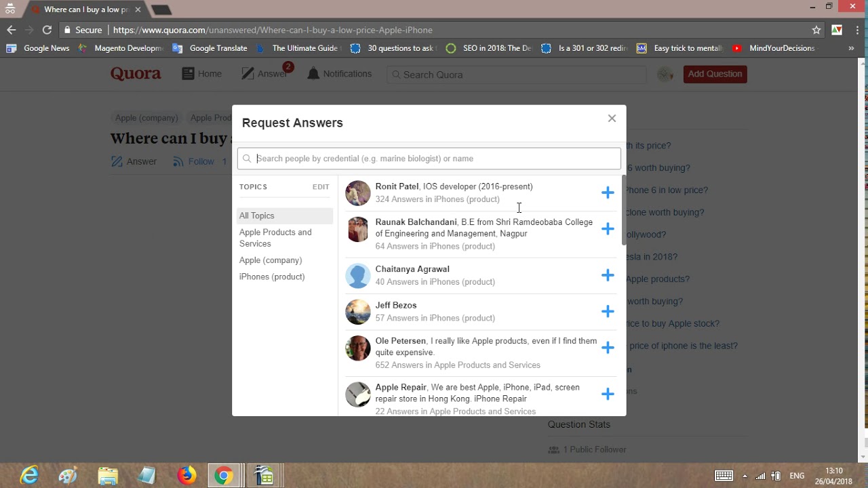Open Ronit Patel name link
Image resolution: width=868 pixels, height=488 pixels.
[x=397, y=186]
